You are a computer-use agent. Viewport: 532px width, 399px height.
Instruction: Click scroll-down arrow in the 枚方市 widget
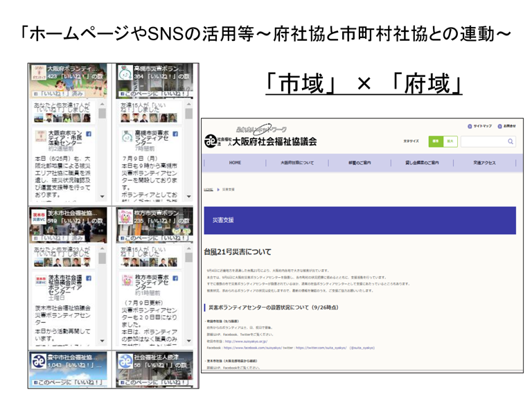tap(189, 341)
